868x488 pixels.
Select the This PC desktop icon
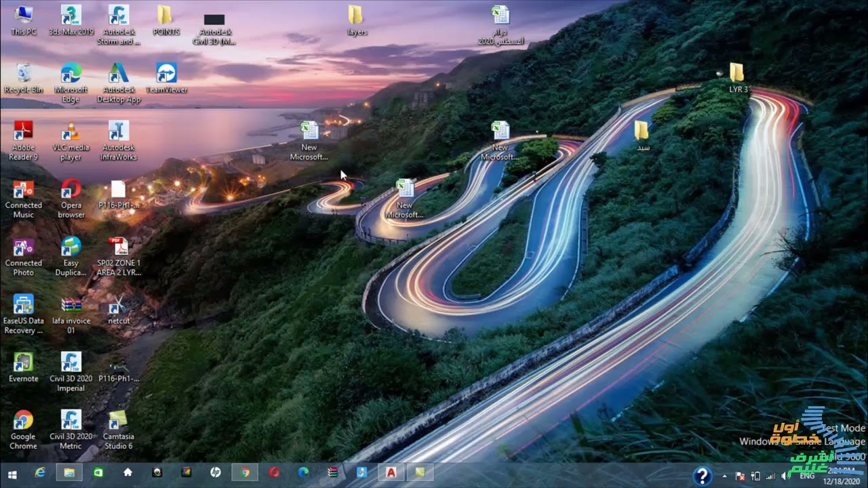point(24,20)
